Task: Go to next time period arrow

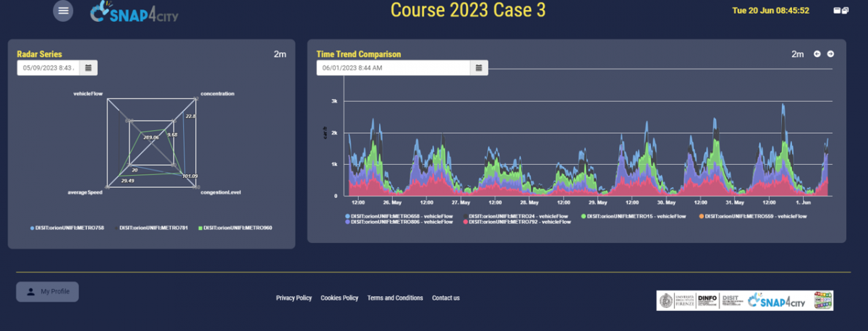Action: tap(830, 54)
